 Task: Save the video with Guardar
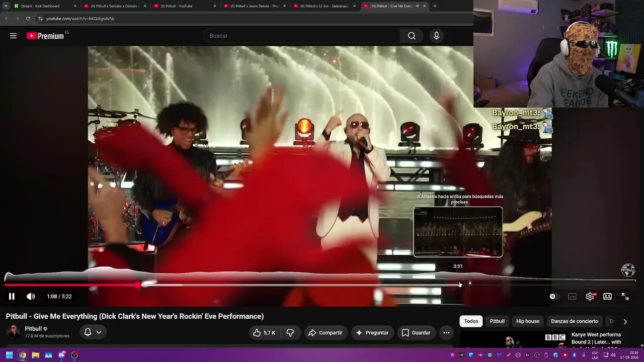point(416,333)
